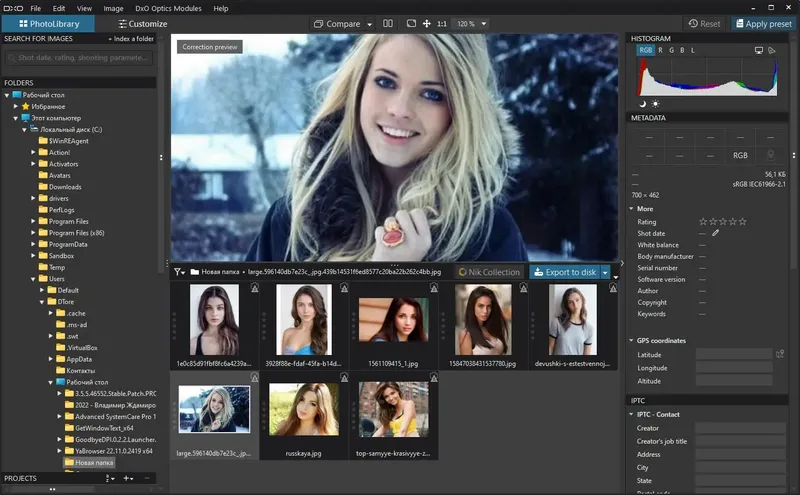This screenshot has height=495, width=800.
Task: Click the fit-to-screen icon
Action: pos(411,23)
